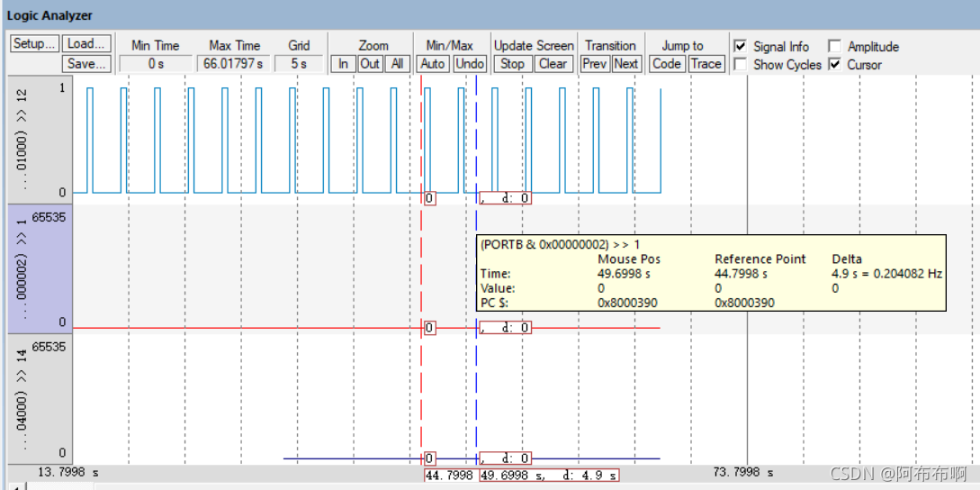
Task: Click the Max Time value 66.01797 s
Action: (232, 64)
